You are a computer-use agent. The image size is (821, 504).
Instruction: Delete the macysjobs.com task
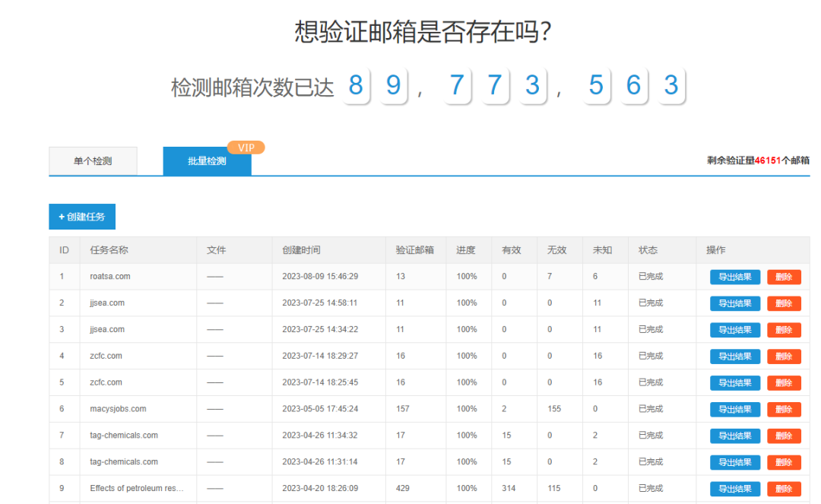784,409
